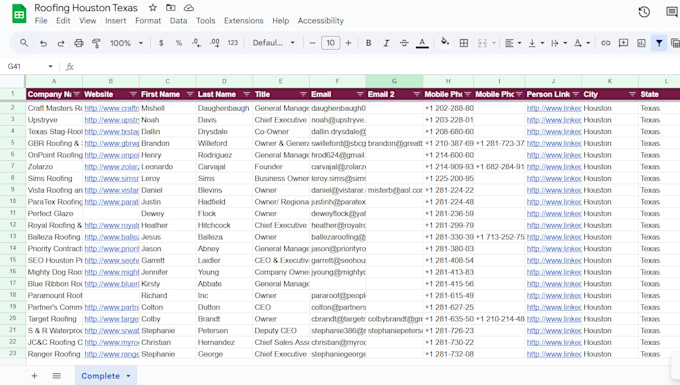
Task: Open the name box dropdown arrow
Action: (50, 66)
